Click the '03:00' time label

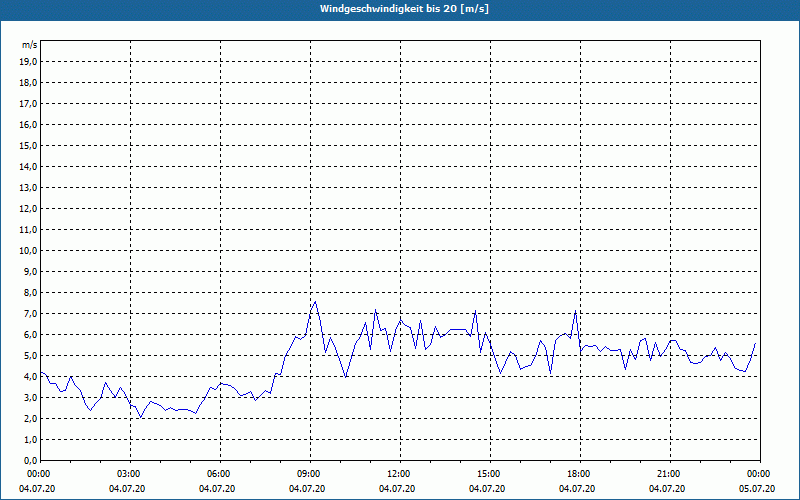point(131,474)
